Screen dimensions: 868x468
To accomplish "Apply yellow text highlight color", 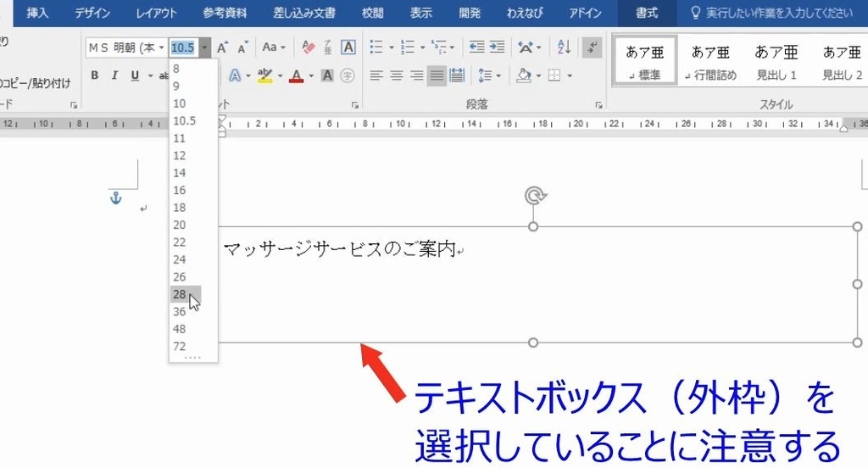I will point(265,75).
